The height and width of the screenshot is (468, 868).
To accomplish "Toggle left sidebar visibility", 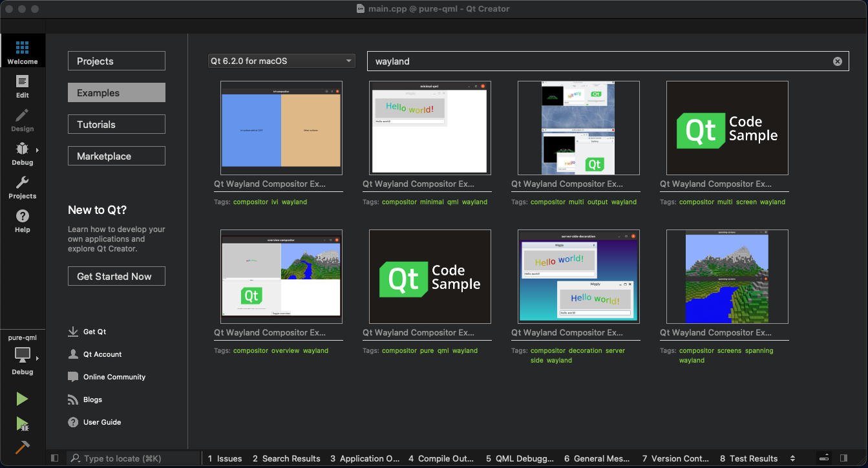I will (x=54, y=458).
